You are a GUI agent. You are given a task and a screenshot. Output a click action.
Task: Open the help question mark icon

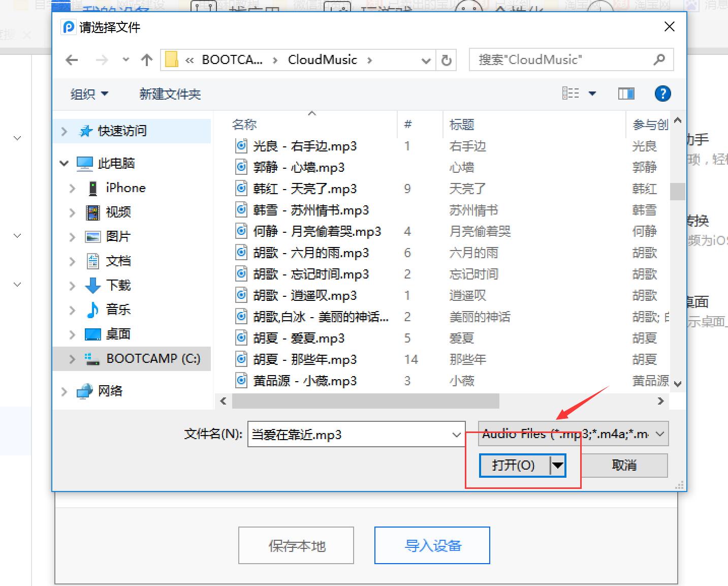662,93
